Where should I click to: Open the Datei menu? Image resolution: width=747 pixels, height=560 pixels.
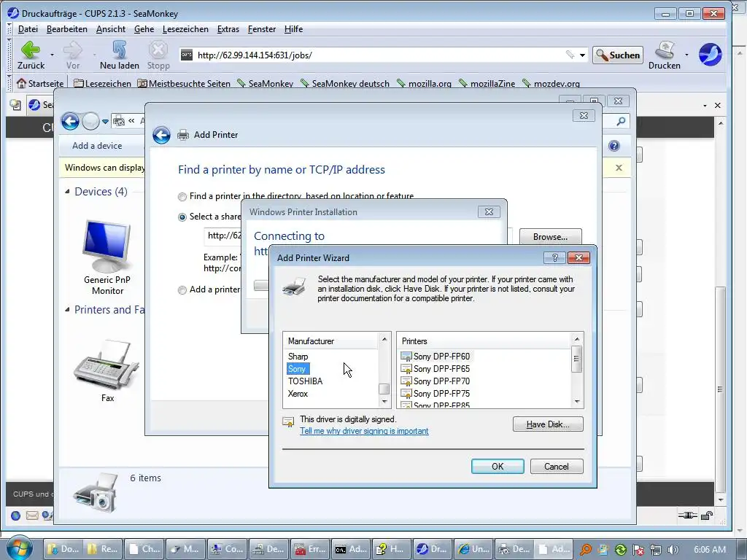[28, 29]
